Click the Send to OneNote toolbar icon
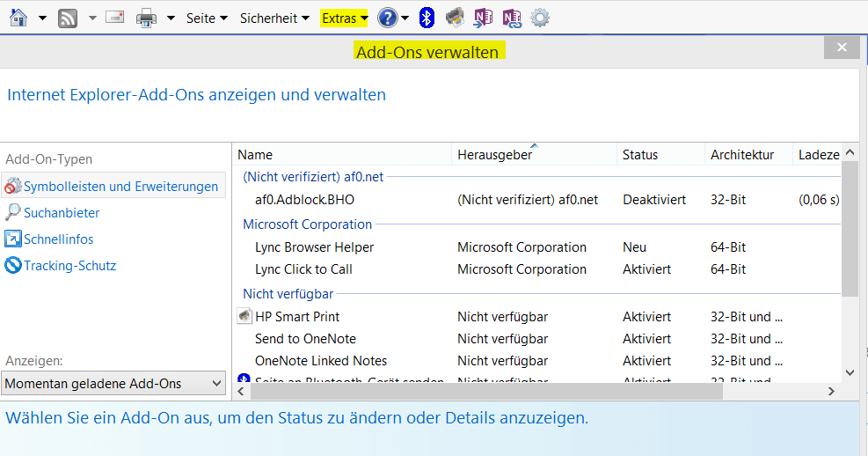This screenshot has width=868, height=456. tap(484, 18)
